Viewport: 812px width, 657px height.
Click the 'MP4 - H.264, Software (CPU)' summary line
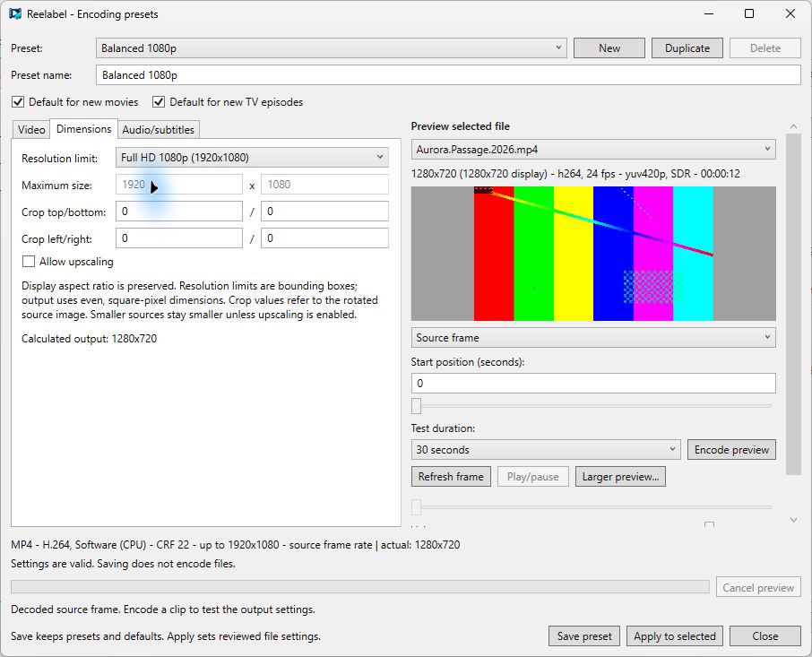coord(236,545)
